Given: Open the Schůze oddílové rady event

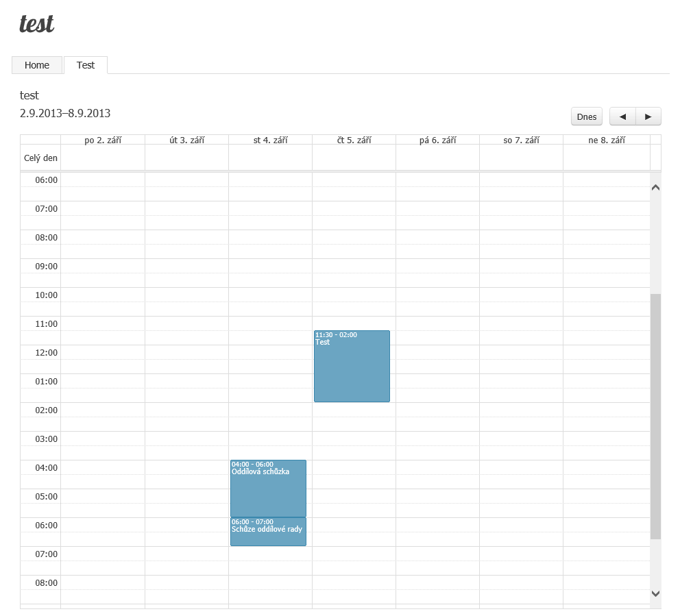Looking at the screenshot, I should 268,532.
